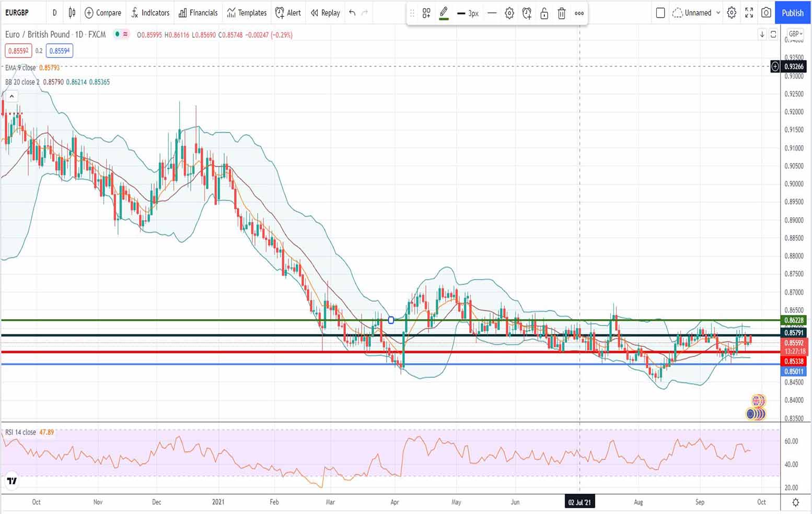Open the TradingView logo at chart bottom-left
This screenshot has height=514, width=812.
[11, 481]
